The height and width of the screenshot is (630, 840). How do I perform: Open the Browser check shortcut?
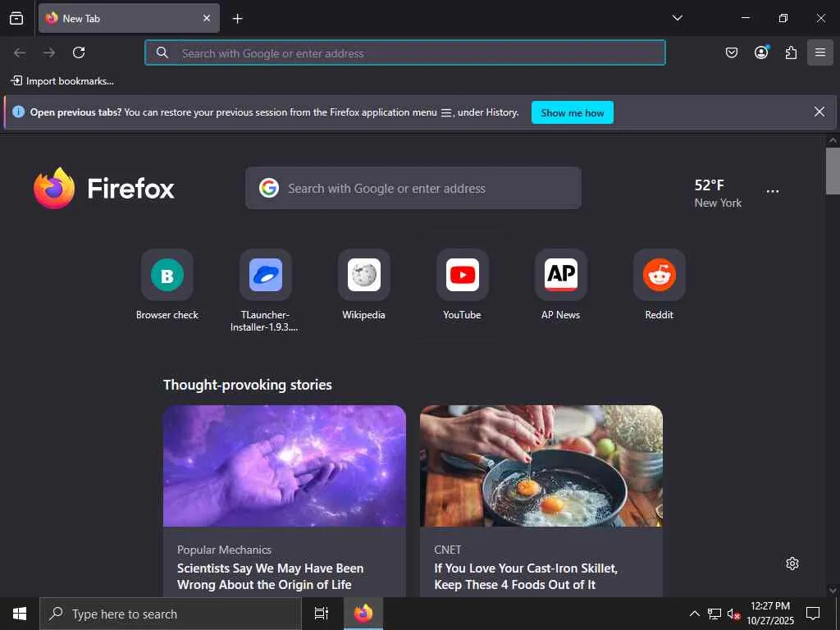point(167,285)
